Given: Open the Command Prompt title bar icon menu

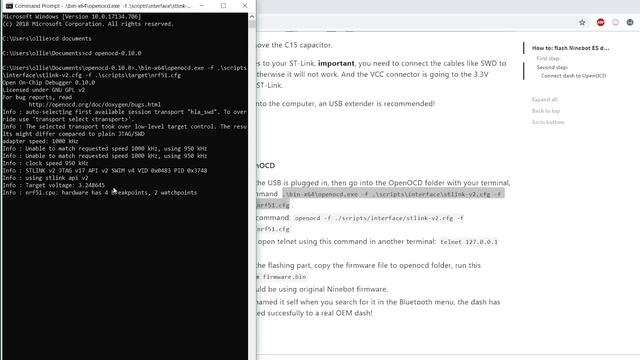Looking at the screenshot, I should [9, 6].
